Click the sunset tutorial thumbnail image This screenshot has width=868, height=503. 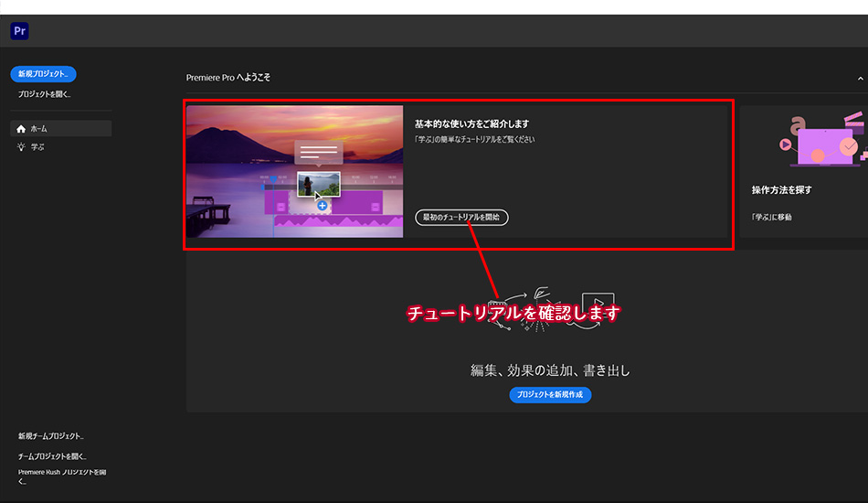pos(294,172)
